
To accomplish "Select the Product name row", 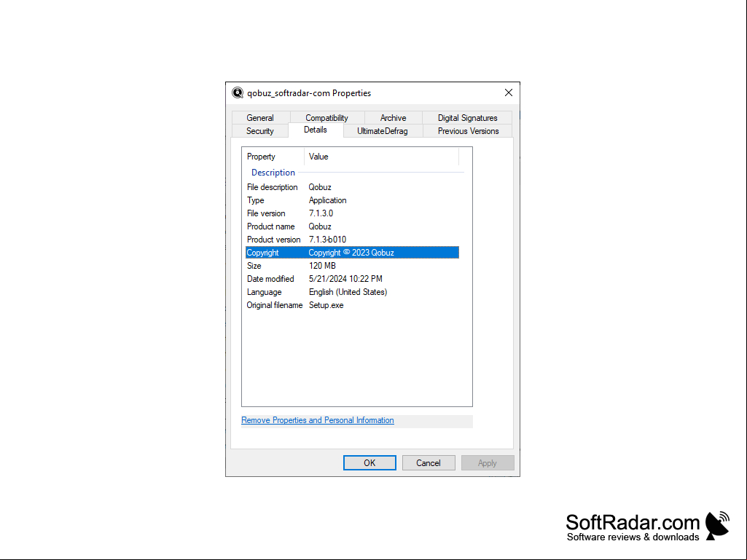I will tap(352, 226).
